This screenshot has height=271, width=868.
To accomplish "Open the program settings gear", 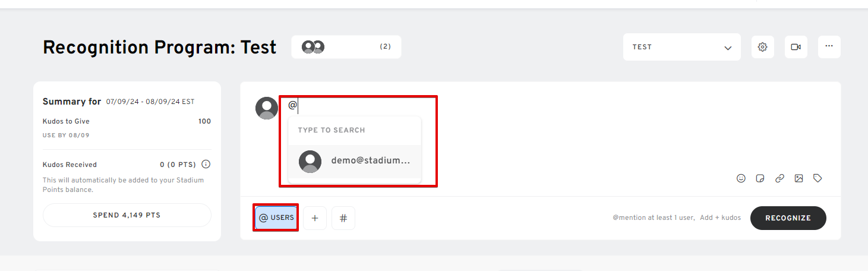I will point(762,47).
